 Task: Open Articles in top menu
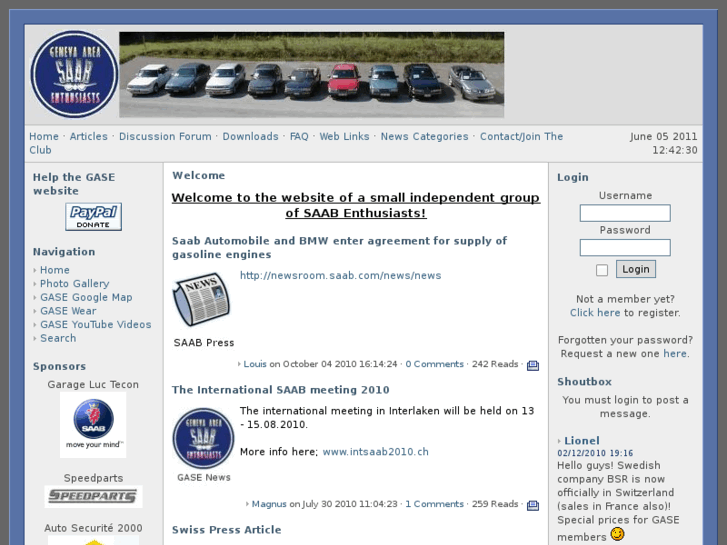click(x=89, y=136)
